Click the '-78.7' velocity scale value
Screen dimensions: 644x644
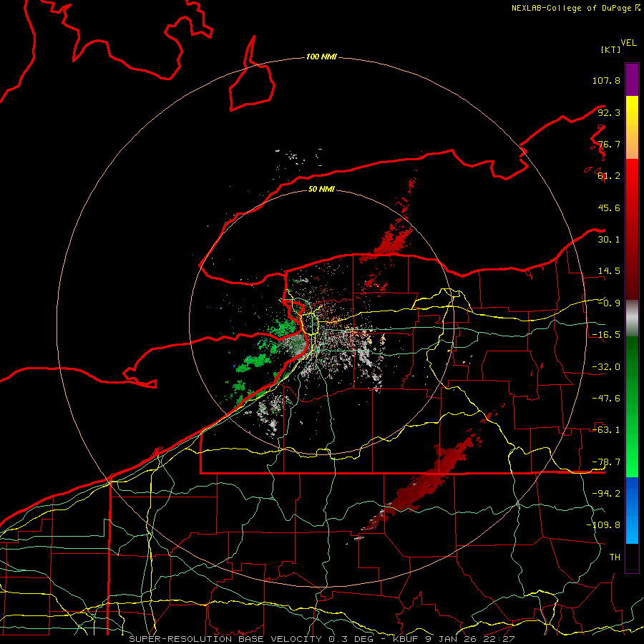[606, 462]
